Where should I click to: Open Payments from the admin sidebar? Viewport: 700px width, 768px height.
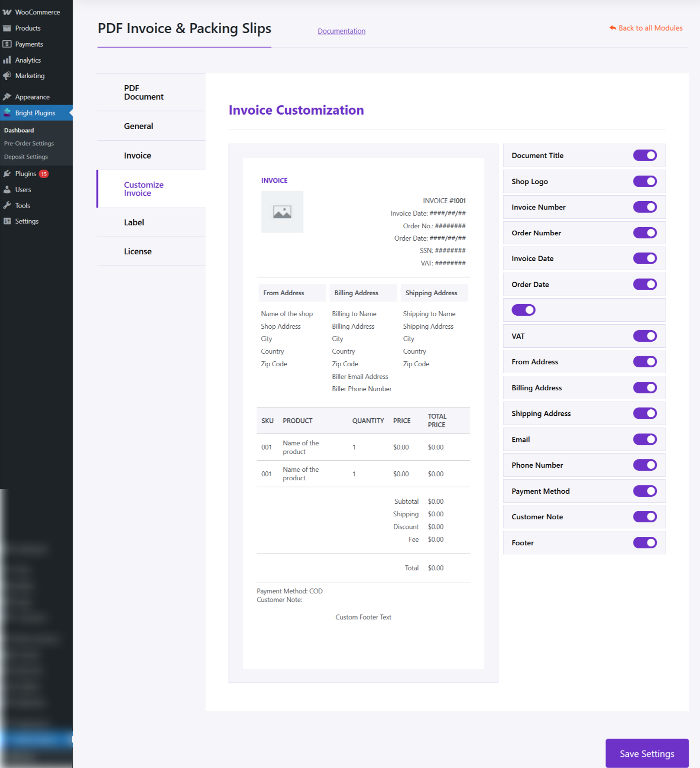coord(7,44)
